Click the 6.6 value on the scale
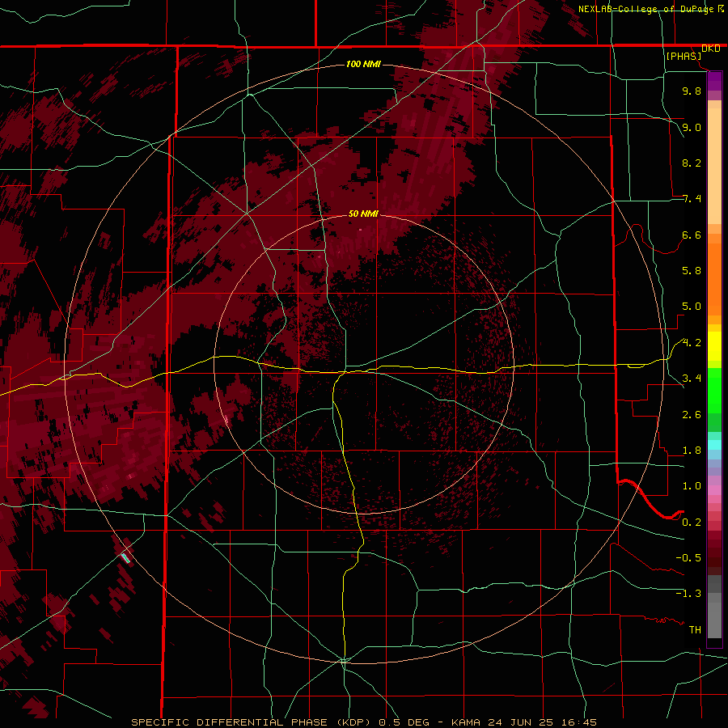Screen dimensions: 728x728 tap(692, 235)
